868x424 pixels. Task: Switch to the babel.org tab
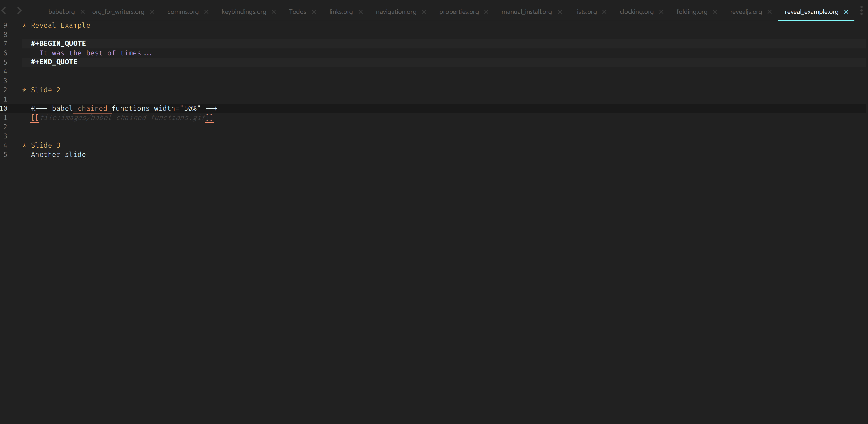(61, 12)
